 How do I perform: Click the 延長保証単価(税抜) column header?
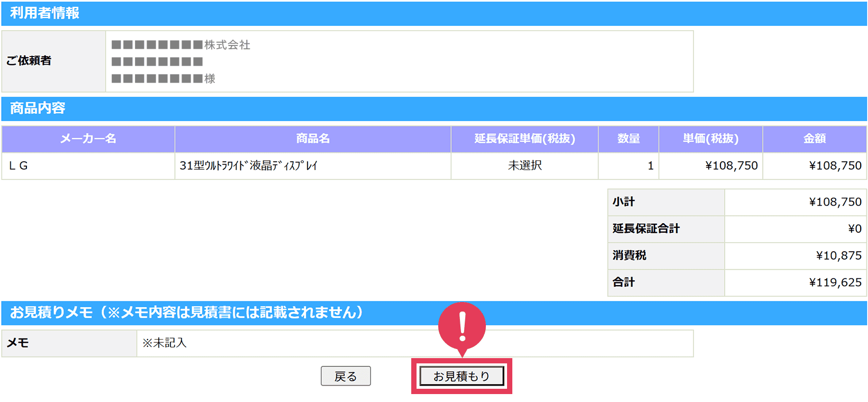525,139
